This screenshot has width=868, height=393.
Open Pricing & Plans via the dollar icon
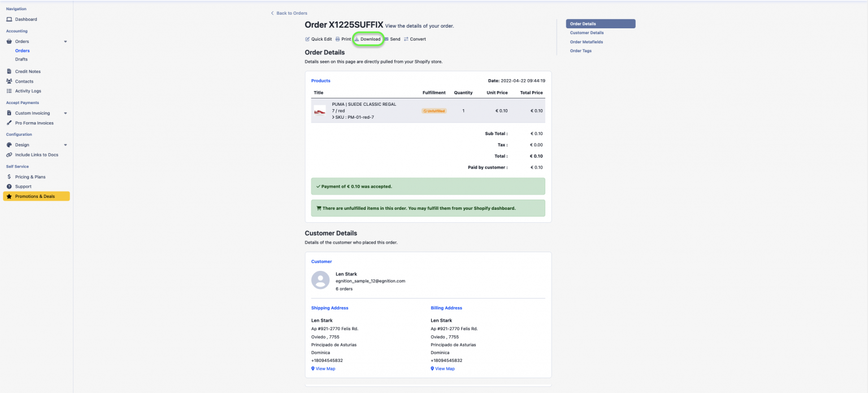coord(8,176)
